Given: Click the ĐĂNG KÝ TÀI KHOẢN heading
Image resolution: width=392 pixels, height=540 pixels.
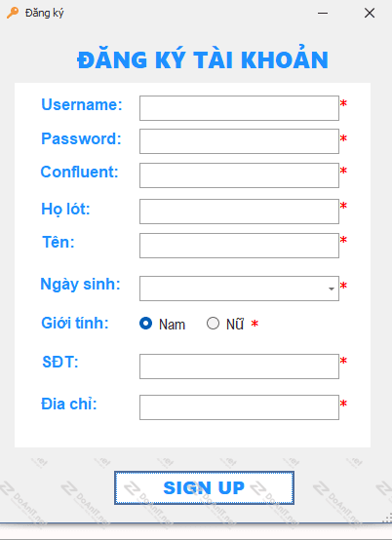Looking at the screenshot, I should tap(203, 58).
